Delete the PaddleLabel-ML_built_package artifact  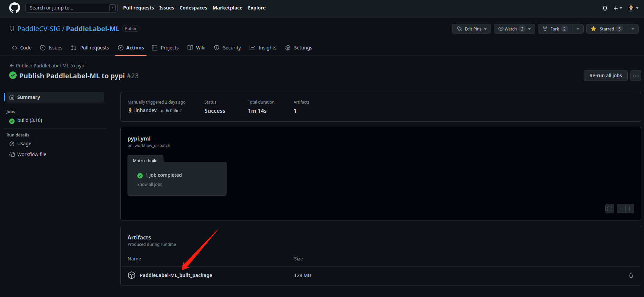click(631, 275)
